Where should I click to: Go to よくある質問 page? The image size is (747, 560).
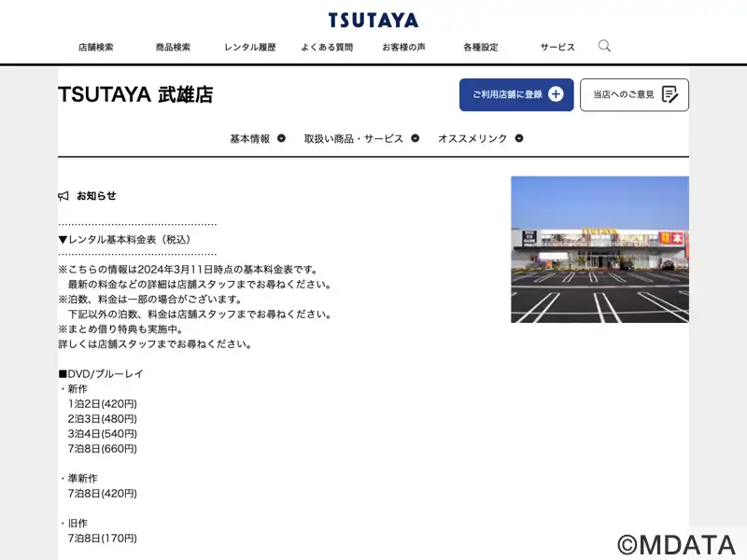(x=327, y=48)
